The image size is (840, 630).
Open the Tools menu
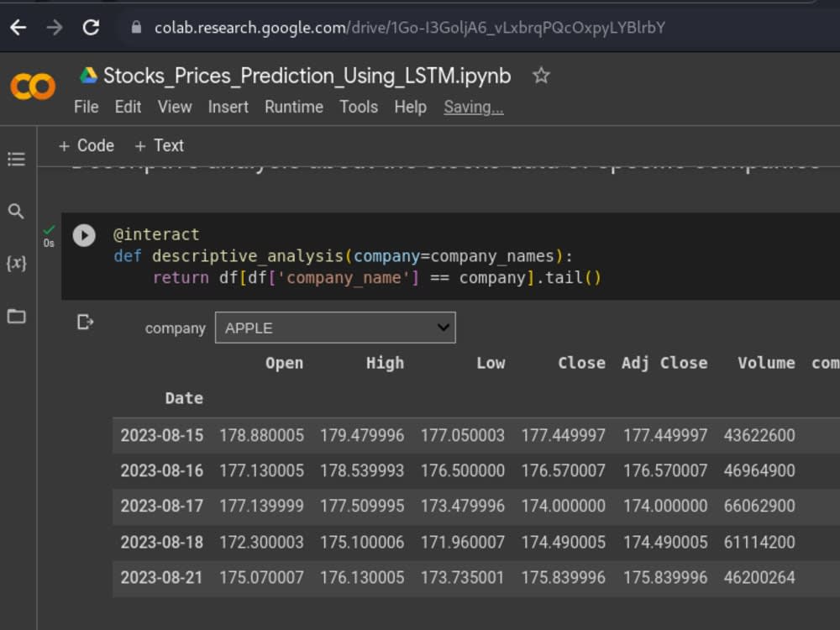coord(359,107)
